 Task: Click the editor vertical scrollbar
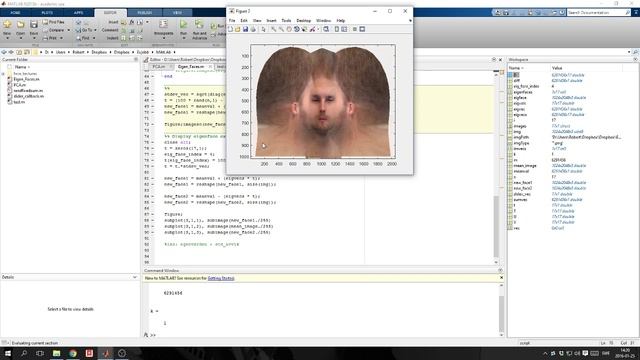coord(496,167)
